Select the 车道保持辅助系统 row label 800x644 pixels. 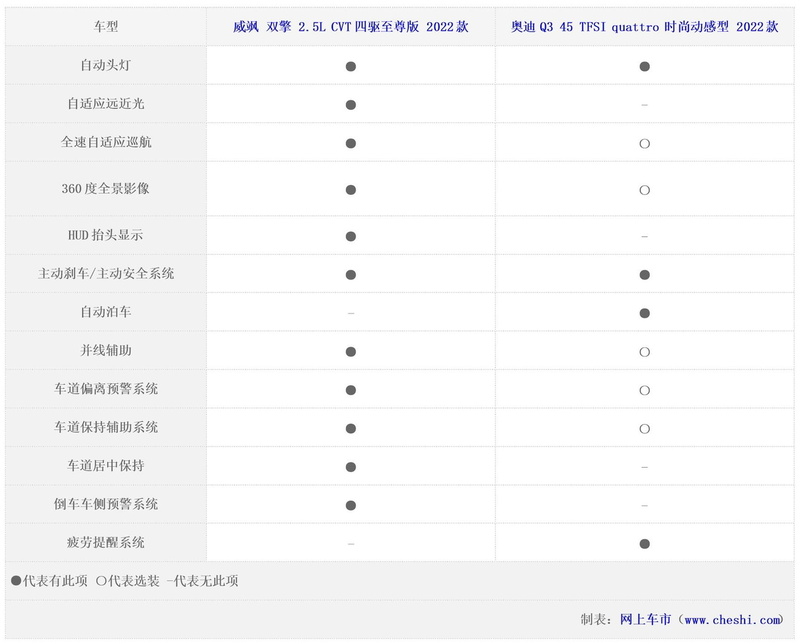pyautogui.click(x=106, y=428)
